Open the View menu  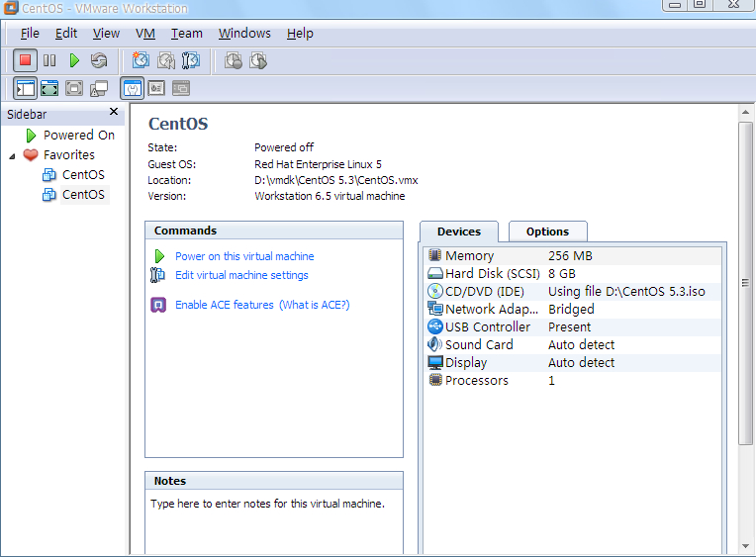pyautogui.click(x=106, y=34)
